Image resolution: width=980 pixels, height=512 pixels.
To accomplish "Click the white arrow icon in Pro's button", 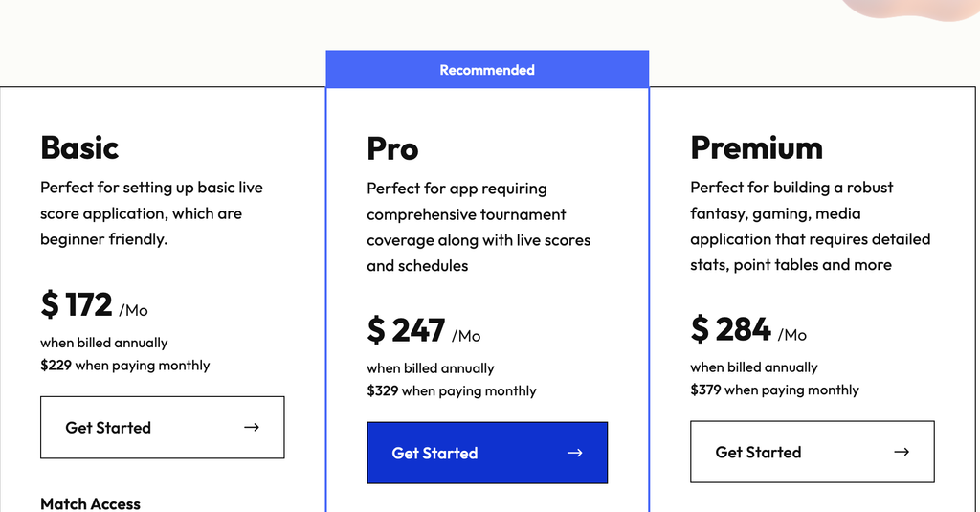I will pyautogui.click(x=575, y=453).
